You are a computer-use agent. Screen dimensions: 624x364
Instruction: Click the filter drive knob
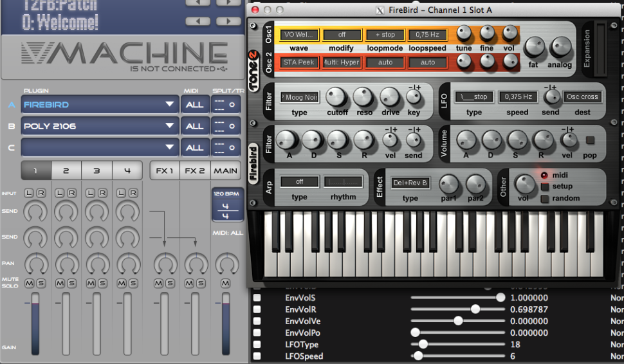(390, 97)
